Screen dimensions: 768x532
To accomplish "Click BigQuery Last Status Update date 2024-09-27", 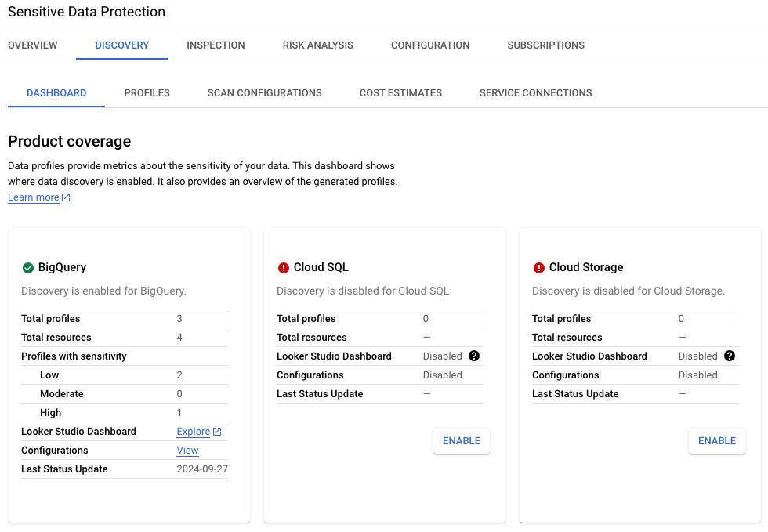I will coord(202,469).
